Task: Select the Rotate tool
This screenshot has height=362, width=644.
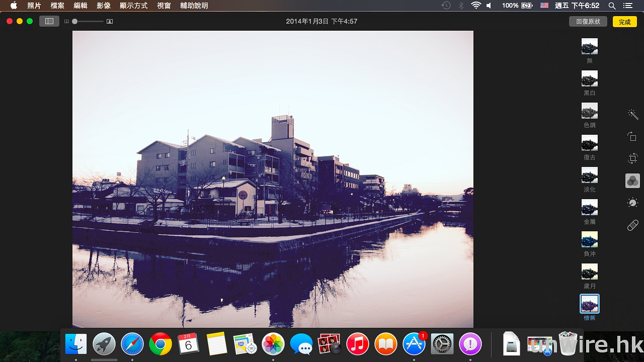Action: [632, 137]
